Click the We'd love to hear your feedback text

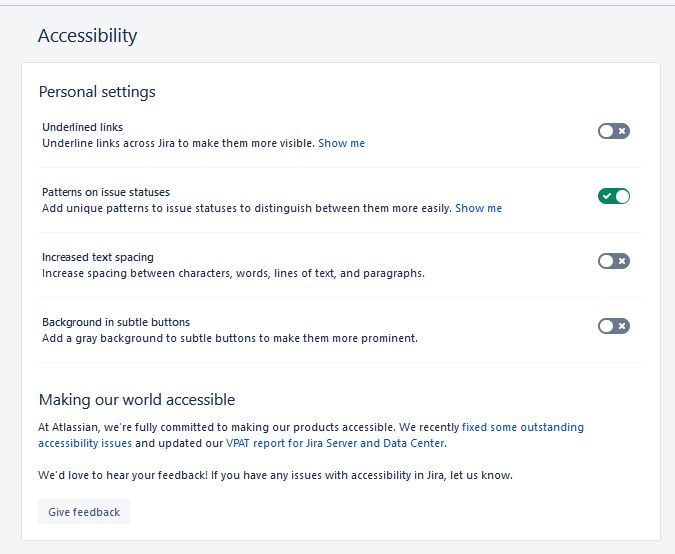point(276,475)
